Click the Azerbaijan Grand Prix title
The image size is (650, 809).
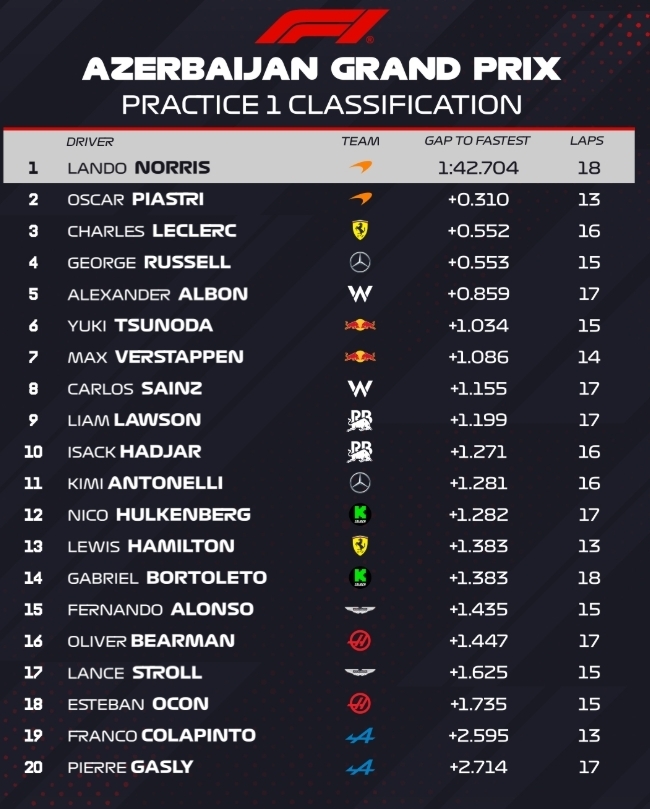[x=322, y=69]
